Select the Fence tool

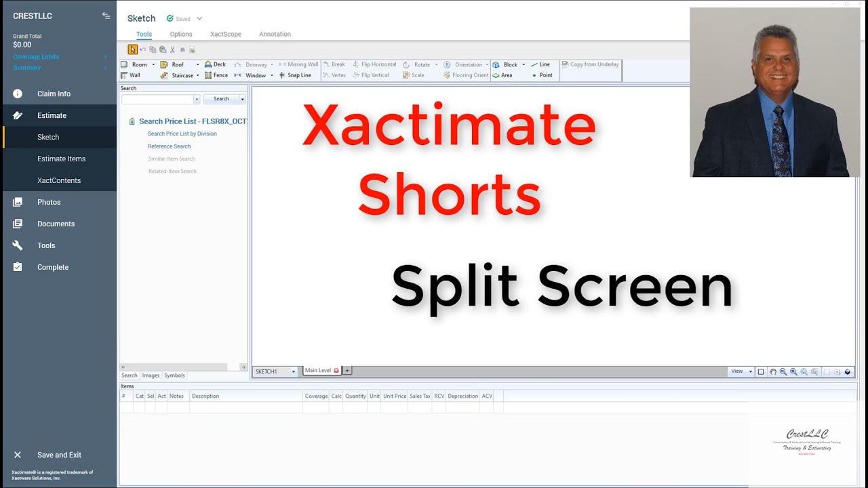point(216,75)
